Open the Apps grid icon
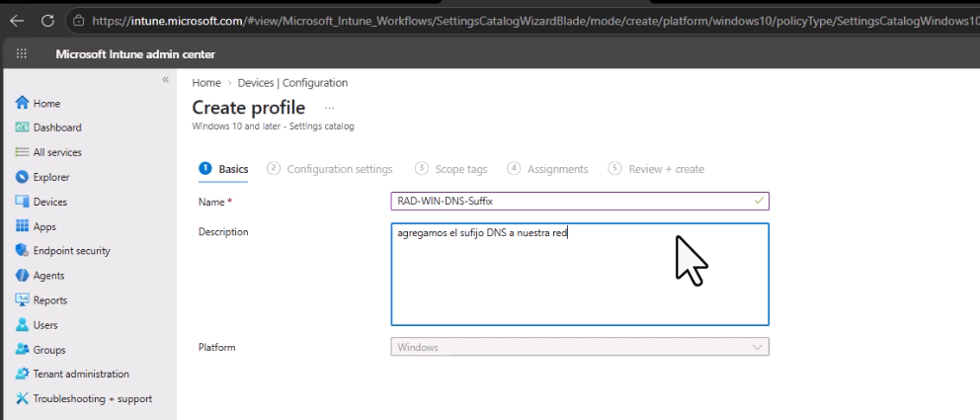Screen dimensions: 980x420 point(23,226)
